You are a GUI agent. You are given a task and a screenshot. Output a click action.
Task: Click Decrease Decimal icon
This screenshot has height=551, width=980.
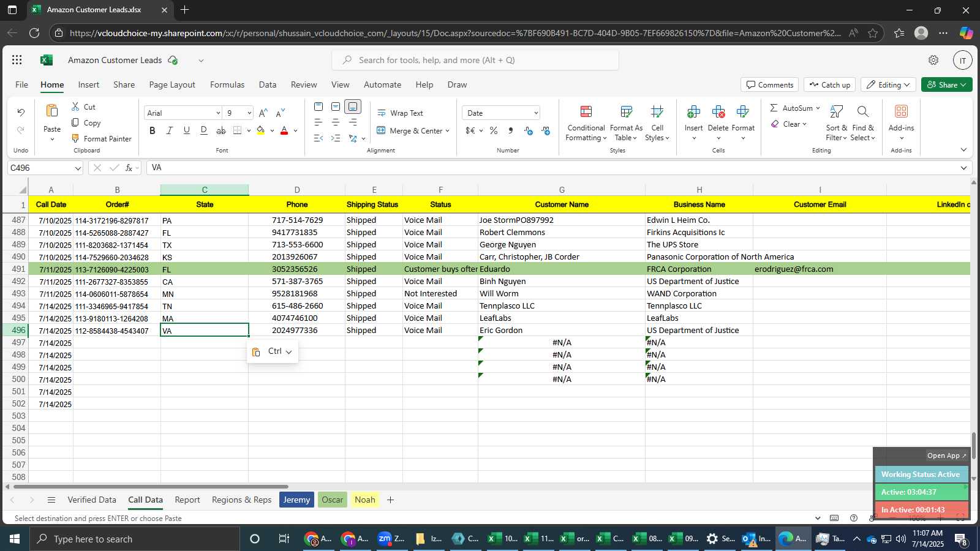(x=545, y=130)
